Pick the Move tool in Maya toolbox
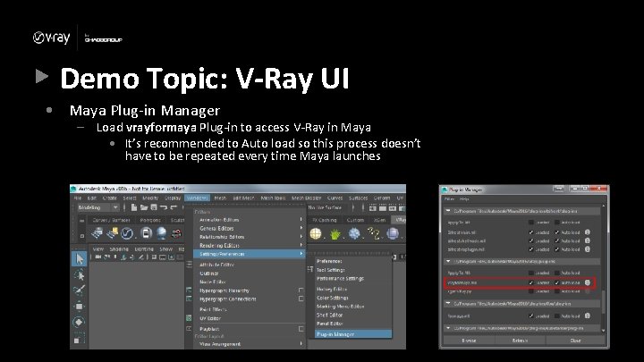This screenshot has width=644, height=362. pyautogui.click(x=80, y=307)
